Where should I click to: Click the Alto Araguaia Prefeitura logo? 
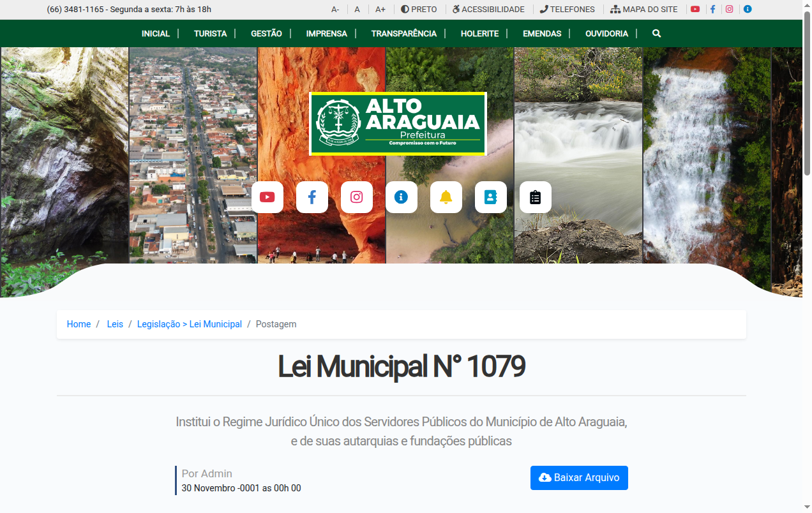[398, 124]
